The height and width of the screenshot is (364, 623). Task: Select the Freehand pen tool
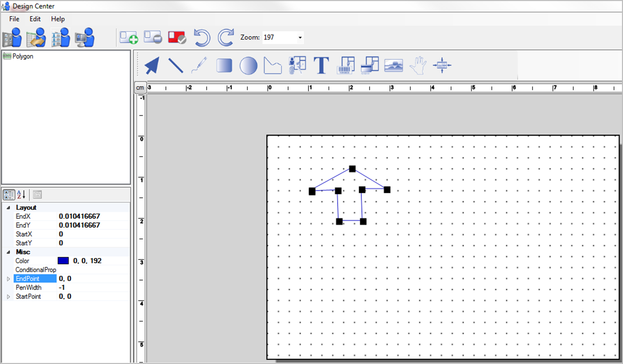pos(199,65)
